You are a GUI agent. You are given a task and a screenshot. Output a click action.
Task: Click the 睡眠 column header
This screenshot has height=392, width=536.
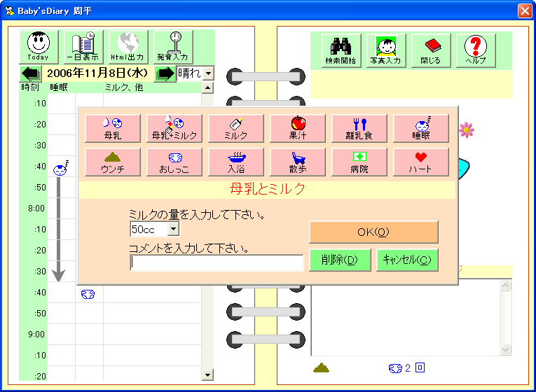click(x=59, y=87)
